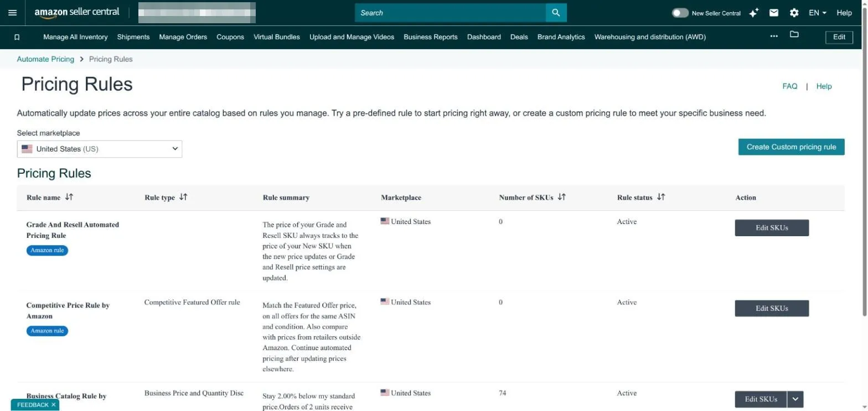This screenshot has width=868, height=411.
Task: Open Brand Analytics
Action: (x=561, y=37)
